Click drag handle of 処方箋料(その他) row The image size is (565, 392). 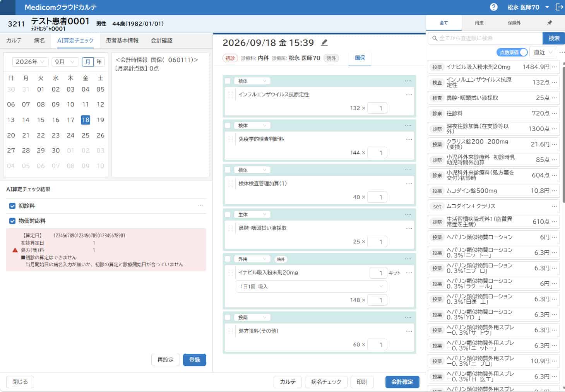[231, 331]
